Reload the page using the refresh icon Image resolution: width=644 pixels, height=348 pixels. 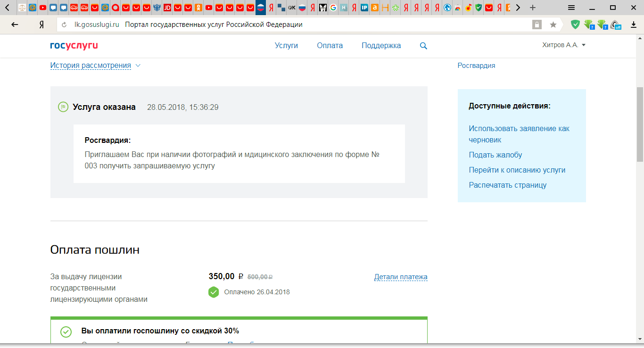tap(65, 25)
